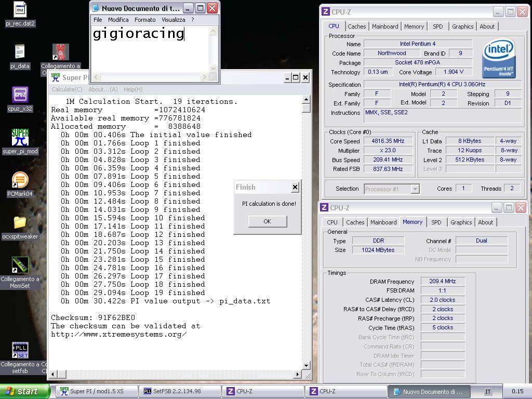Viewport: 532px width, 399px height.
Task: Switch to CPU tab in lower CPU-Z
Action: coord(332,222)
